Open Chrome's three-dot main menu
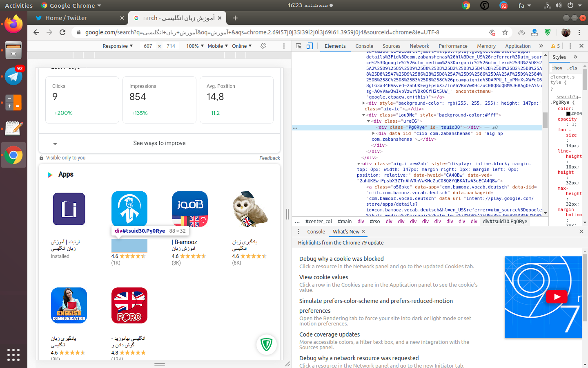This screenshot has width=588, height=368. click(x=579, y=32)
